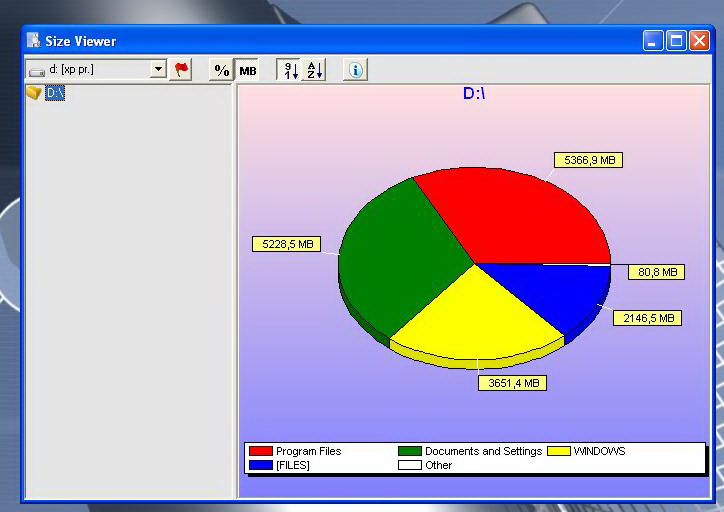Switch display to percent mode

(x=221, y=70)
